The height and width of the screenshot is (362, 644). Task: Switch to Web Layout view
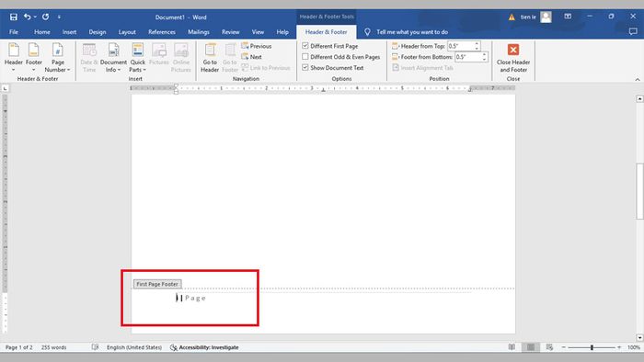point(549,347)
